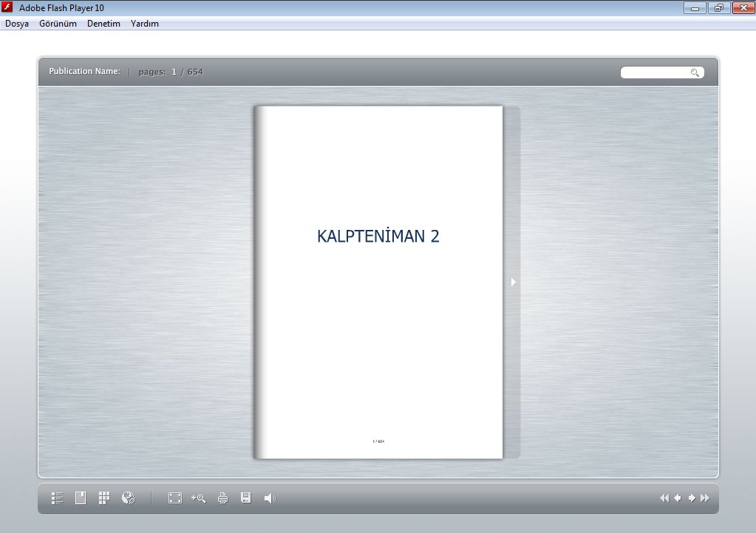Go to the previous page
This screenshot has height=533, width=756.
click(x=678, y=498)
